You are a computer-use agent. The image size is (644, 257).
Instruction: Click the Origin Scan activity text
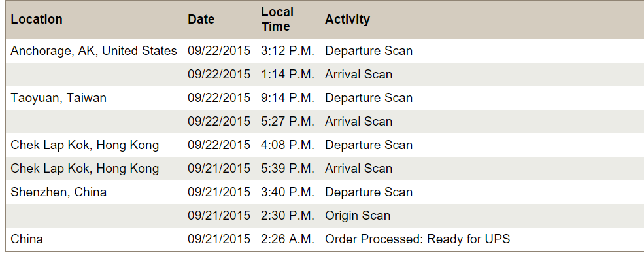pyautogui.click(x=358, y=216)
